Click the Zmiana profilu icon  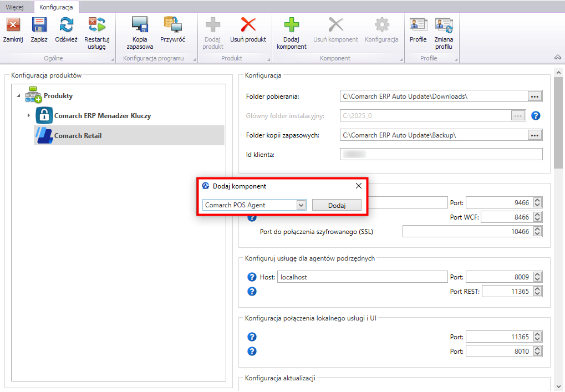444,25
